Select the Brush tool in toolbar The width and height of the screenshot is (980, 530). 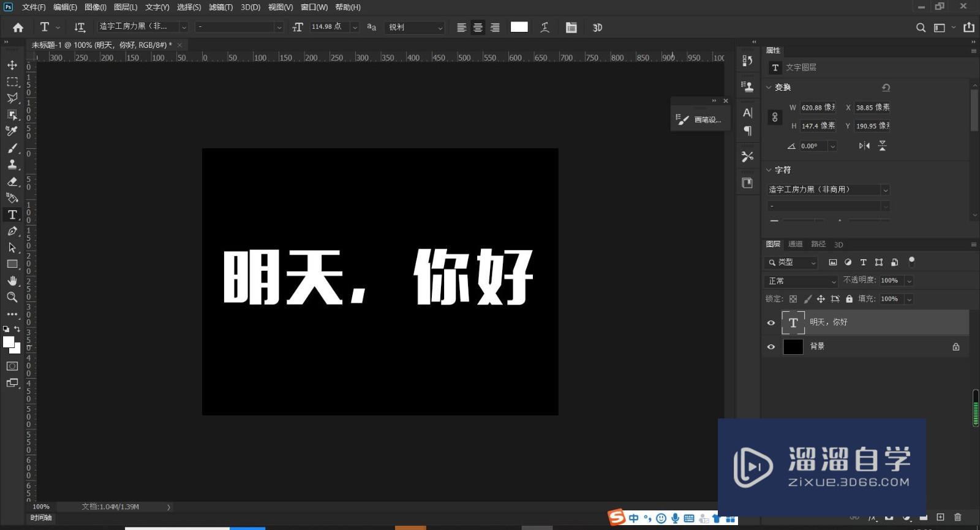(12, 148)
